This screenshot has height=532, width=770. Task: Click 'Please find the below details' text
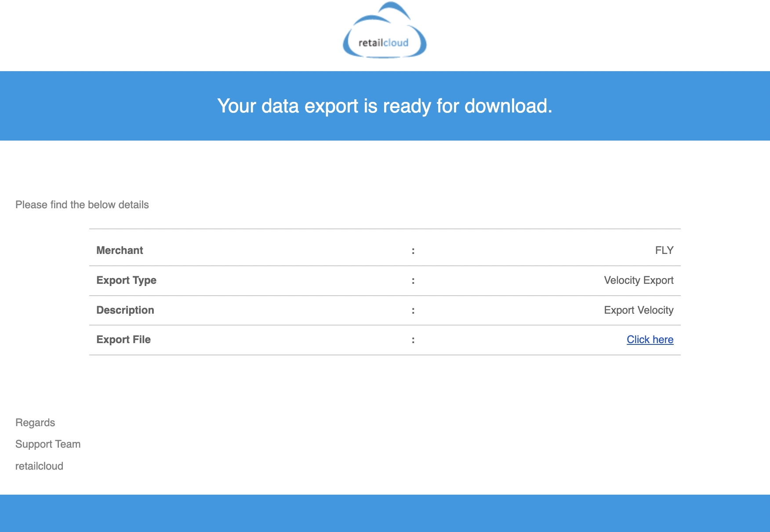pos(82,204)
